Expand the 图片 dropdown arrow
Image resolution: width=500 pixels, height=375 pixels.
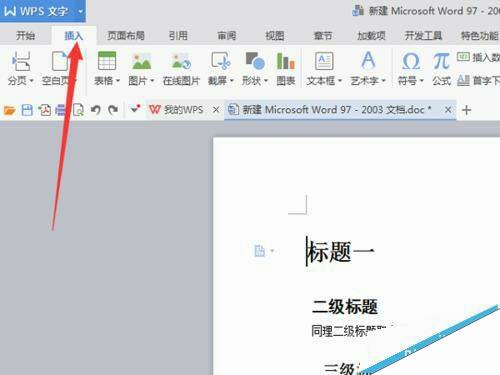pyautogui.click(x=152, y=81)
